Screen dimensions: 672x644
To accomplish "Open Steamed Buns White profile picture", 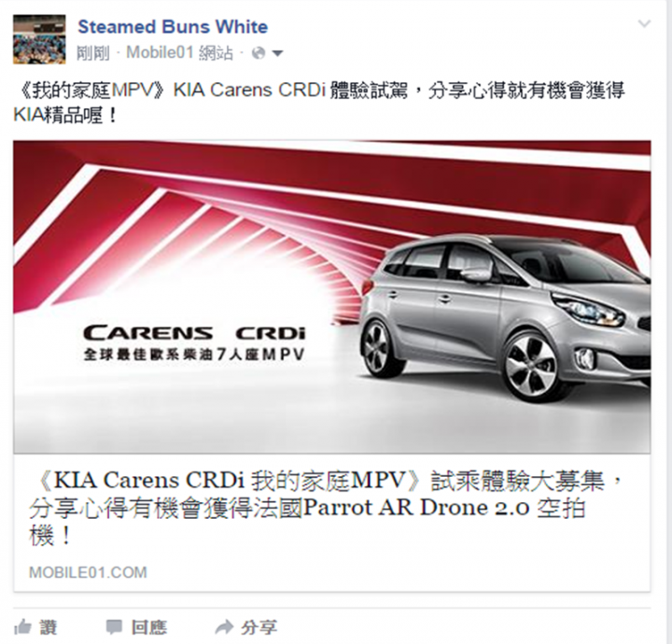I will coord(39,39).
